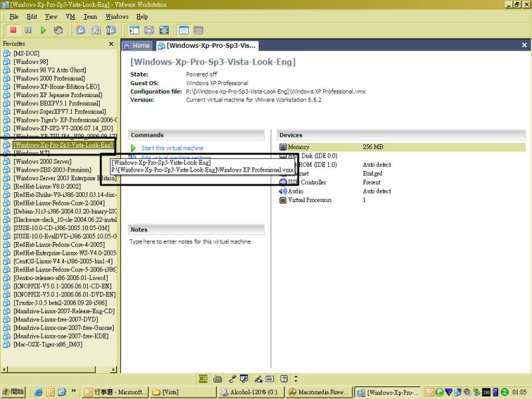Switch to the Alcohol-120% (G:) taskbar button

(251, 392)
